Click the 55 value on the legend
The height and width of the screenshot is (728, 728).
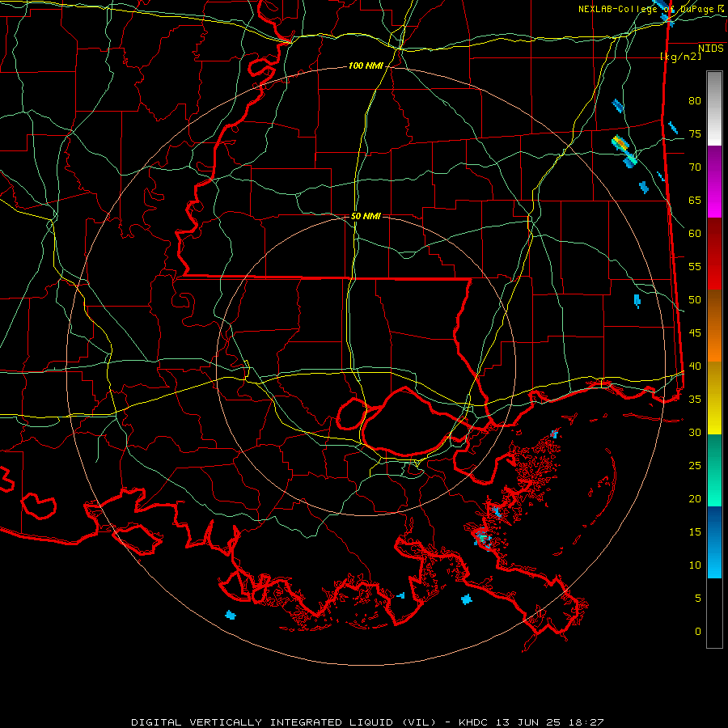[695, 267]
